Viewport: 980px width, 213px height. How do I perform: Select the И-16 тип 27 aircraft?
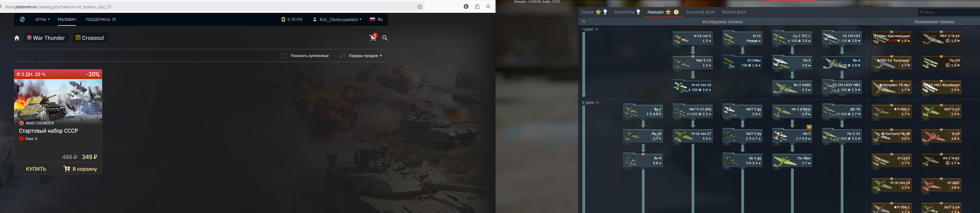(x=693, y=136)
